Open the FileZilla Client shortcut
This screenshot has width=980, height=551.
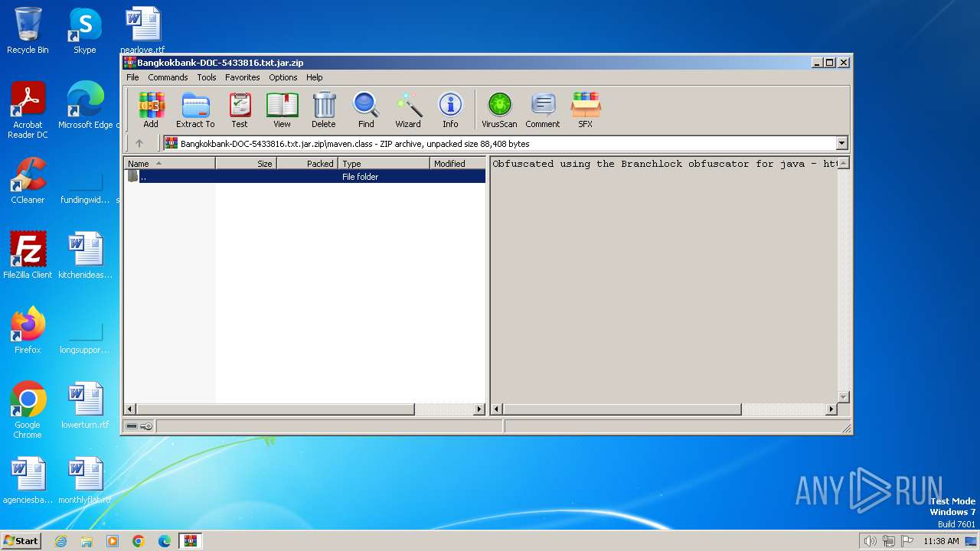pos(28,256)
